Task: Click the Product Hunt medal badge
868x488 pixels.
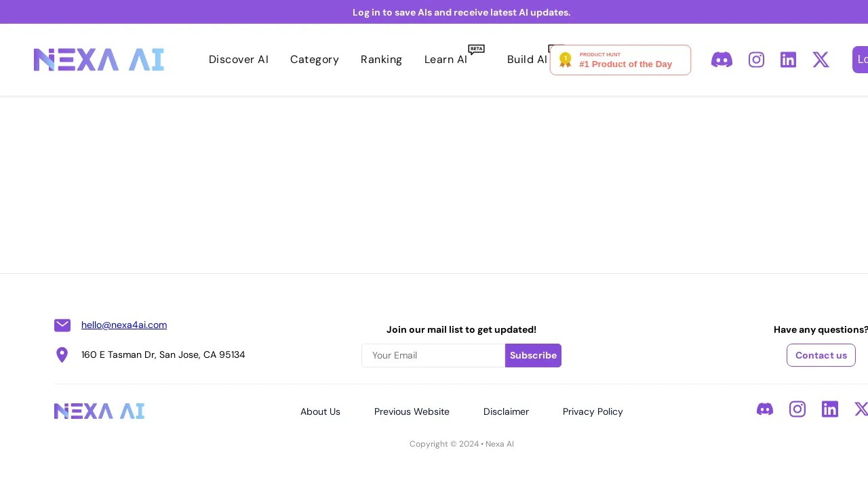Action: point(620,60)
